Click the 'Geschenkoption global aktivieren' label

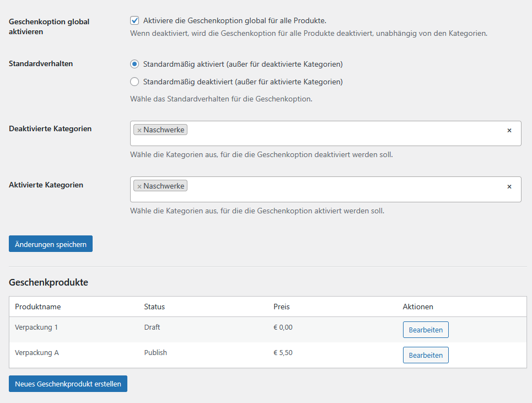pyautogui.click(x=49, y=26)
